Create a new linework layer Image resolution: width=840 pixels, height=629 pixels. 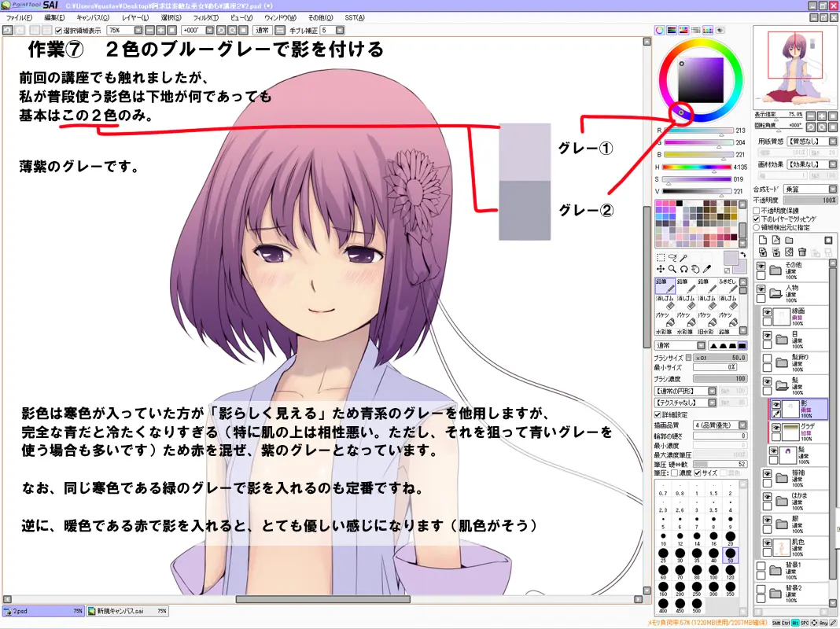pyautogui.click(x=776, y=241)
